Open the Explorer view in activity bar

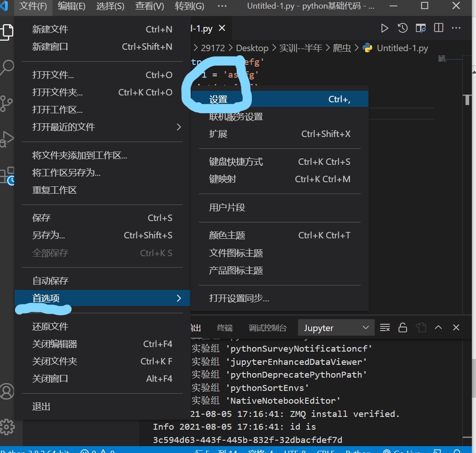7,32
